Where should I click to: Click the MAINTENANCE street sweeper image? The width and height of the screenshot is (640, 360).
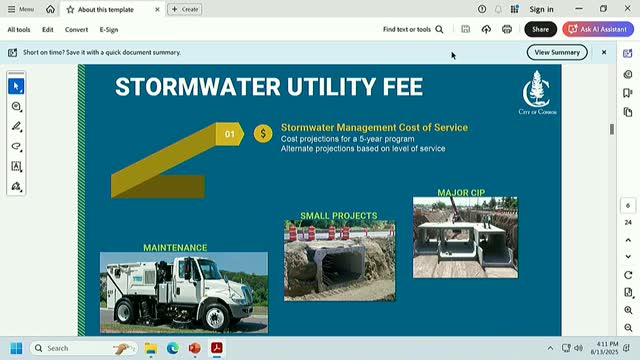(184, 293)
